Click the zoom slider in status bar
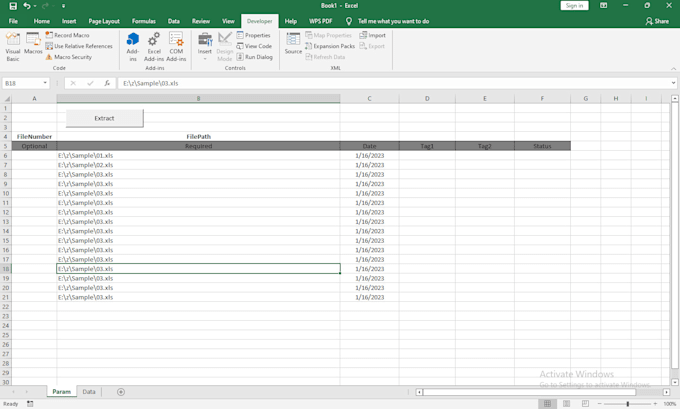This screenshot has height=409, width=680. tap(628, 404)
